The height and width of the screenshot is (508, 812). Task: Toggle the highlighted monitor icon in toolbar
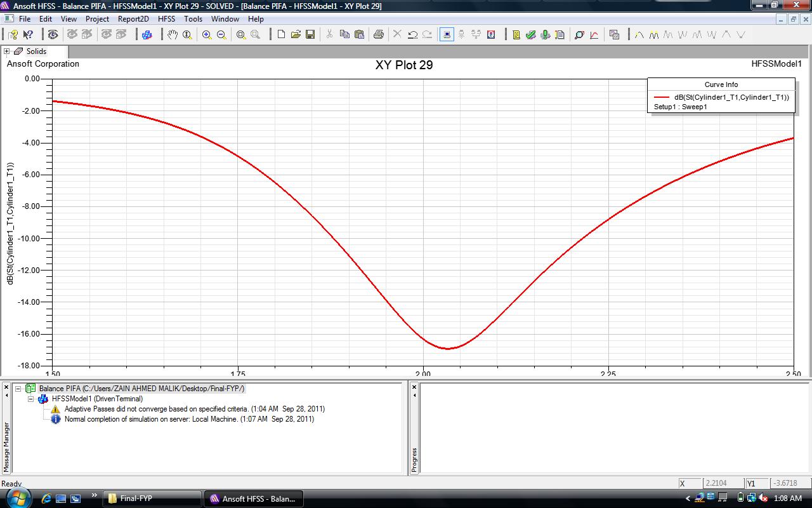[447, 34]
